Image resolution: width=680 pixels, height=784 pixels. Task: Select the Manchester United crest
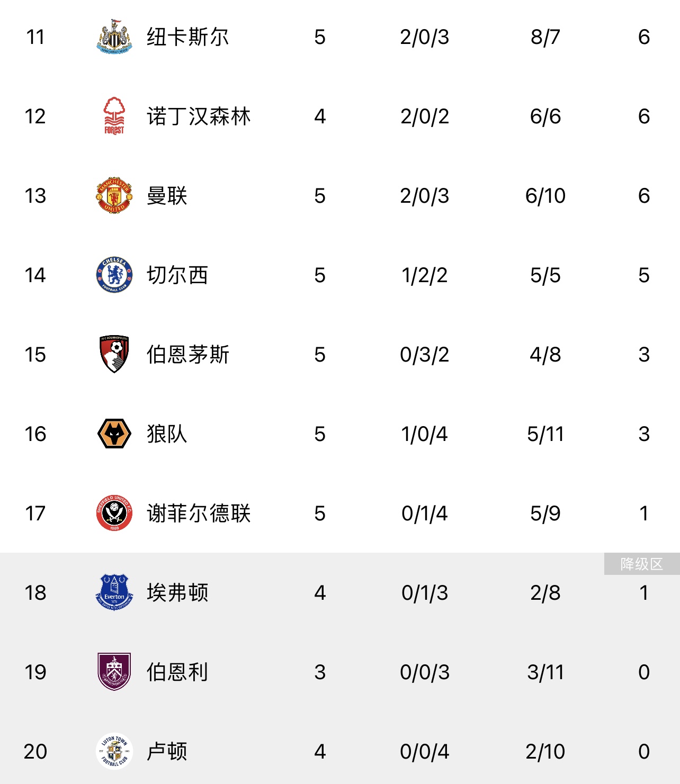(114, 196)
